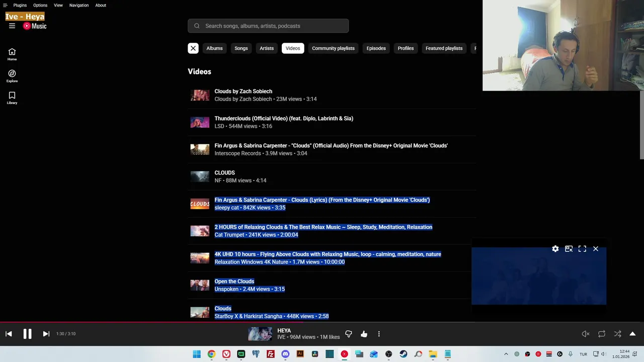The width and height of the screenshot is (644, 362).
Task: Open Library in sidebar
Action: pos(12,98)
